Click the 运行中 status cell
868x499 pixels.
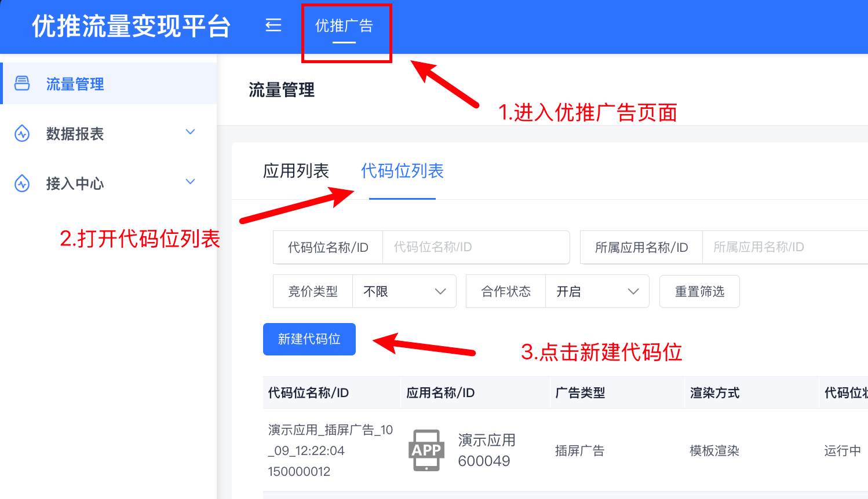(x=843, y=450)
